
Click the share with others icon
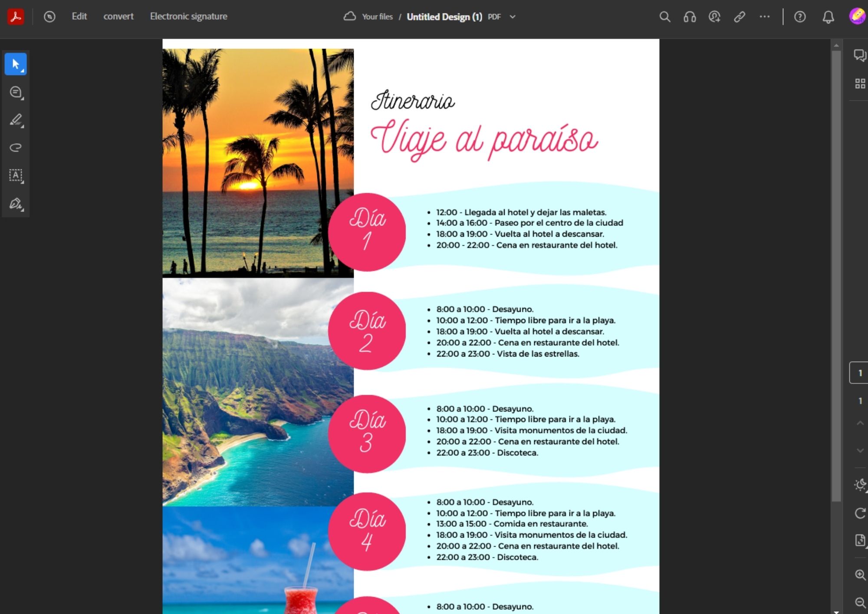(714, 17)
